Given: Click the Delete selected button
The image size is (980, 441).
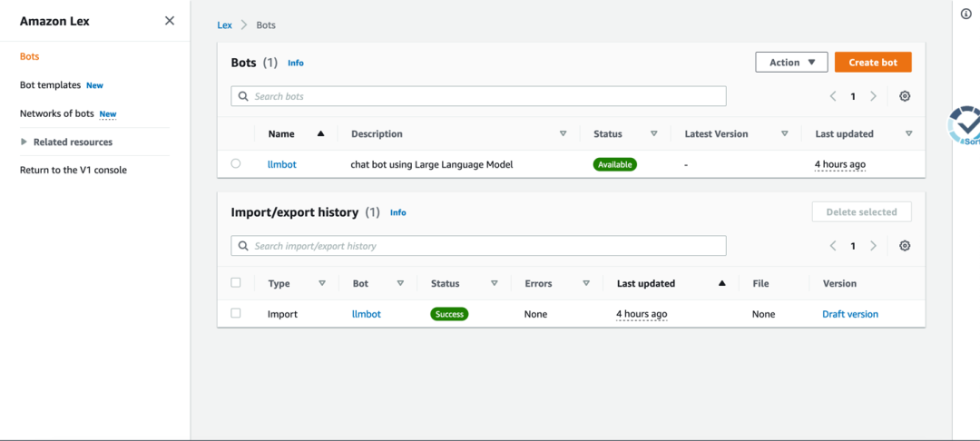Looking at the screenshot, I should tap(861, 211).
